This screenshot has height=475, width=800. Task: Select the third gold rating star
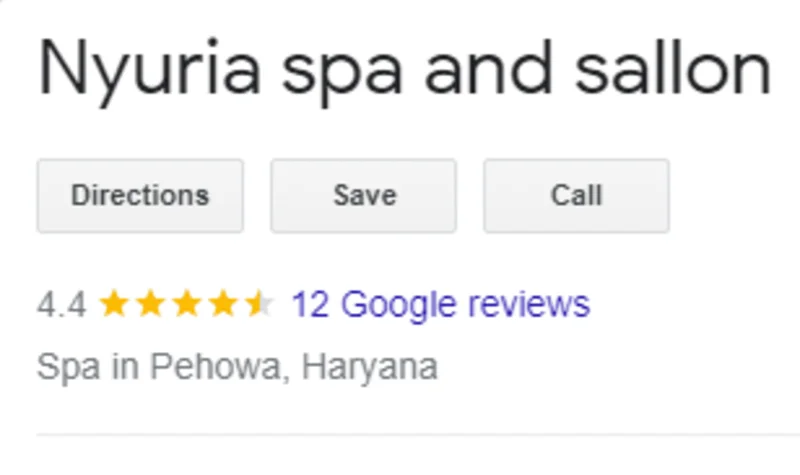[187, 303]
